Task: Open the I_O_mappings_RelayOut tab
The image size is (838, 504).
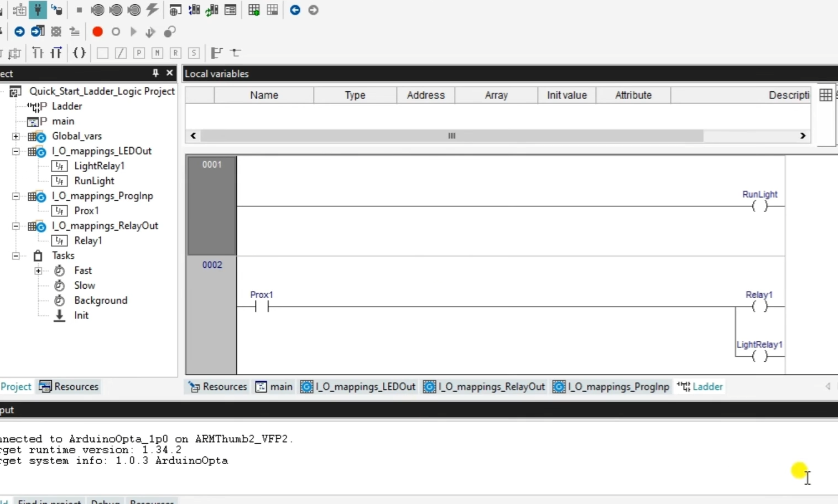Action: click(485, 387)
